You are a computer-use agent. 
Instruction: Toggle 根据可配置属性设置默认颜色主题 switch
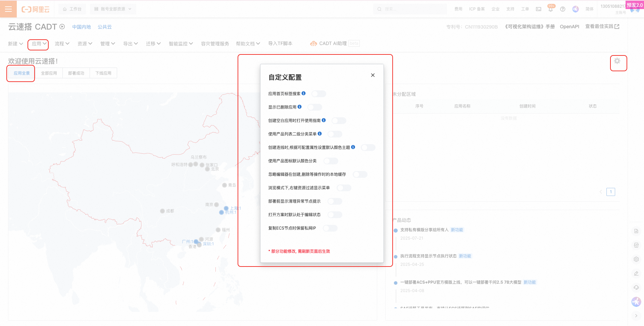click(x=368, y=148)
